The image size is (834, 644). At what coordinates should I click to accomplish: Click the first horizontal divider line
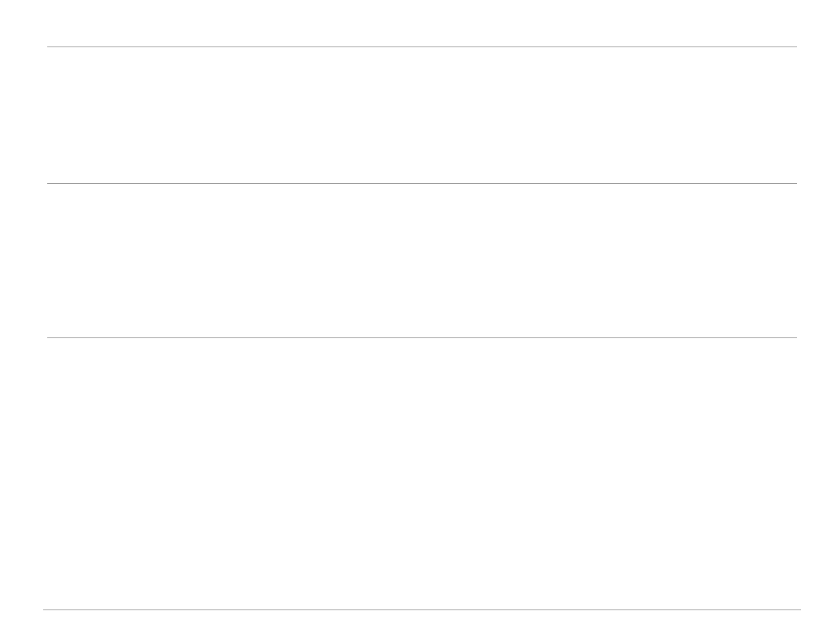tap(421, 47)
